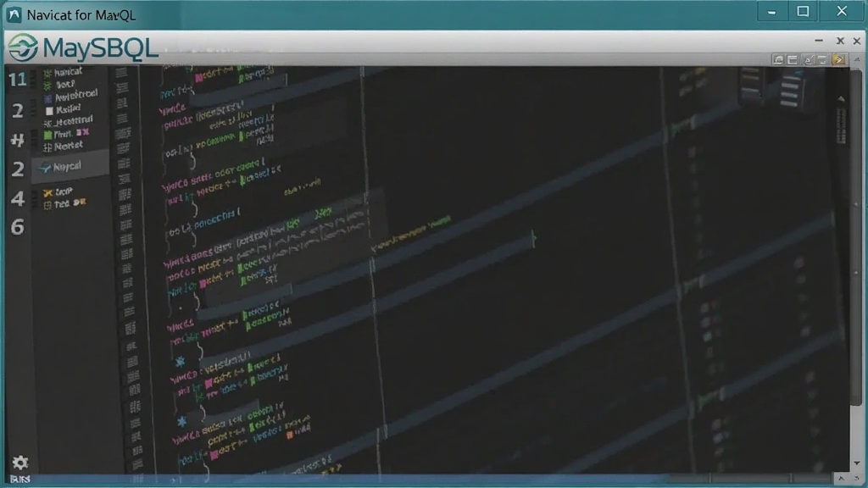Click the yellow double-chevron toolbar icon
868x488 pixels.
point(838,59)
